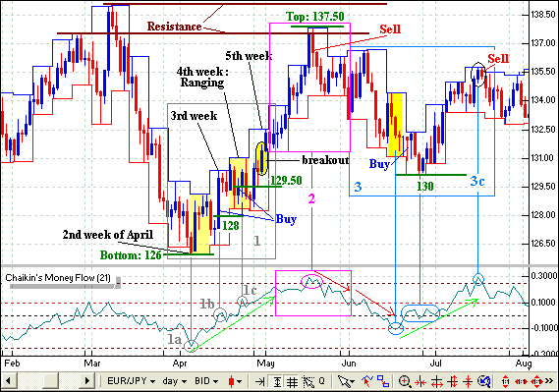This screenshot has height=392, width=559.
Task: Click the Q toolbar icon
Action: (x=322, y=381)
